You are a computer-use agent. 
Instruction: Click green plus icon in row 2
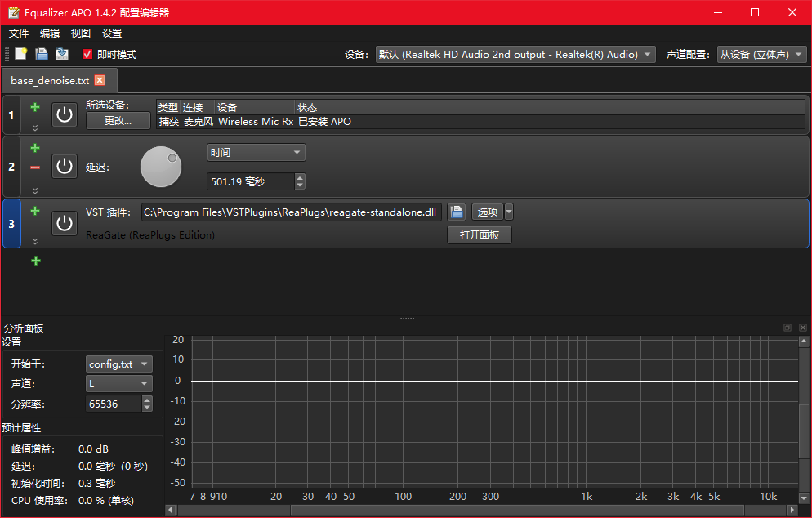35,148
